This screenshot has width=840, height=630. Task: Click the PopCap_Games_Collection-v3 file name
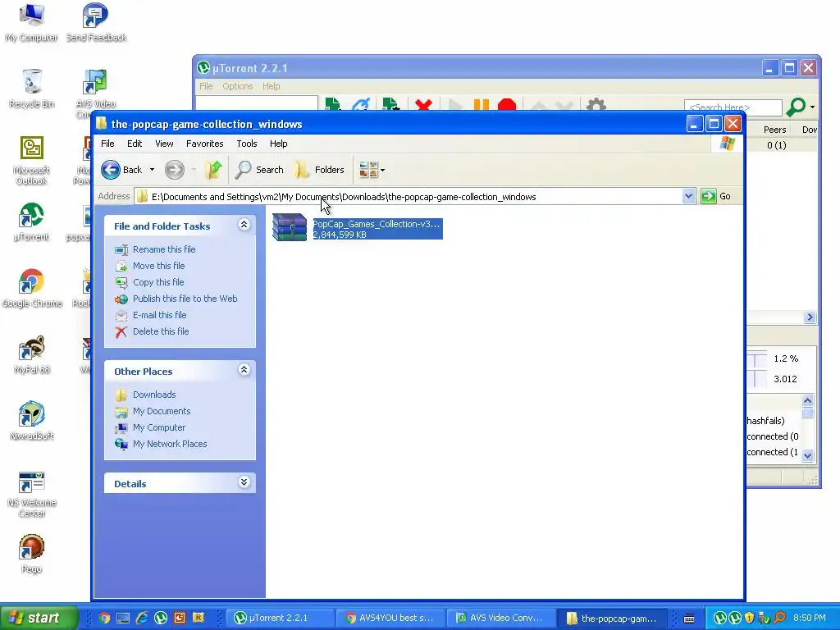coord(376,224)
